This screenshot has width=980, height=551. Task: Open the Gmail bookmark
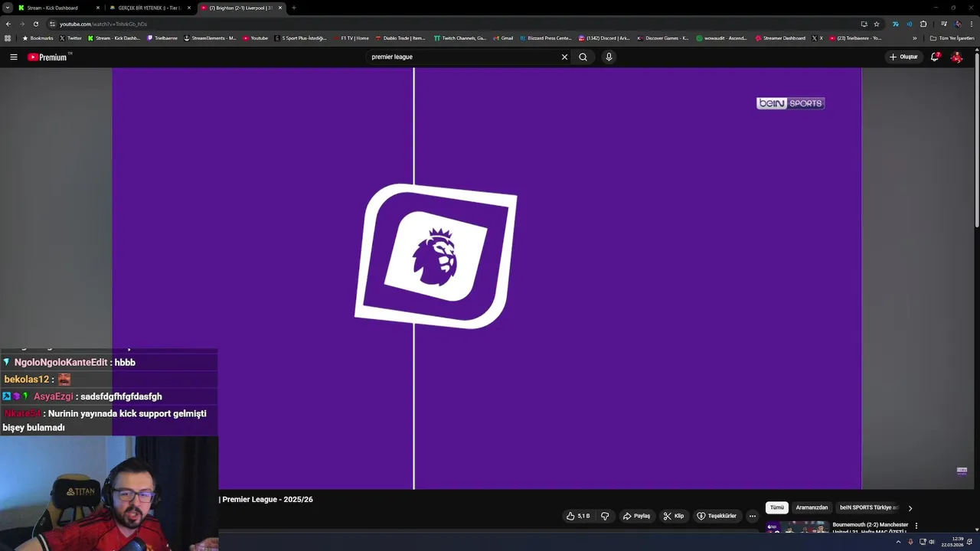503,38
